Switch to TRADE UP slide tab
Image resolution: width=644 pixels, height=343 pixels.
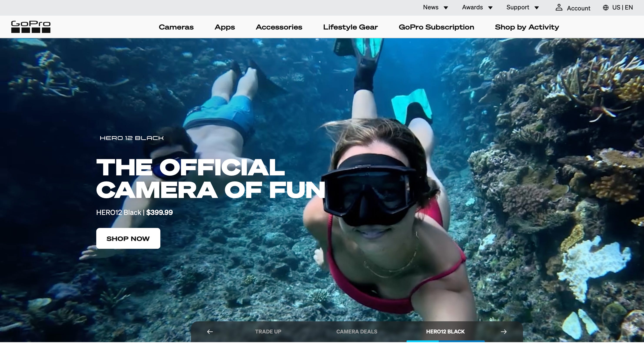pos(268,331)
